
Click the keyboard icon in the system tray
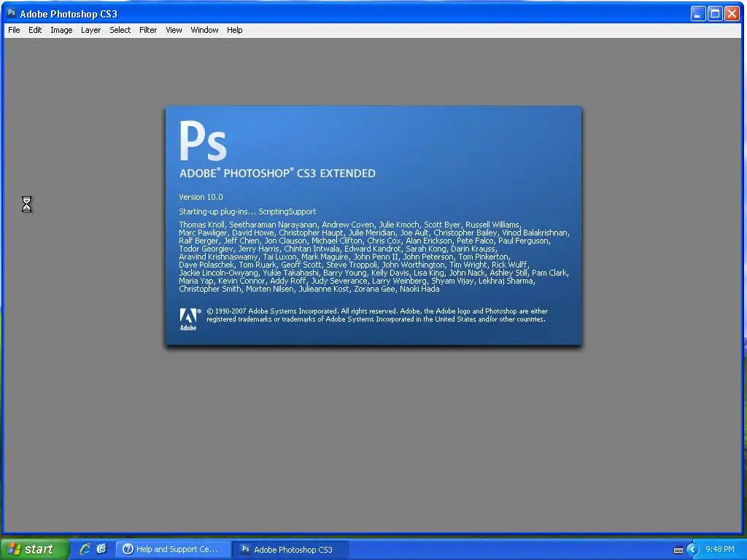pos(678,550)
